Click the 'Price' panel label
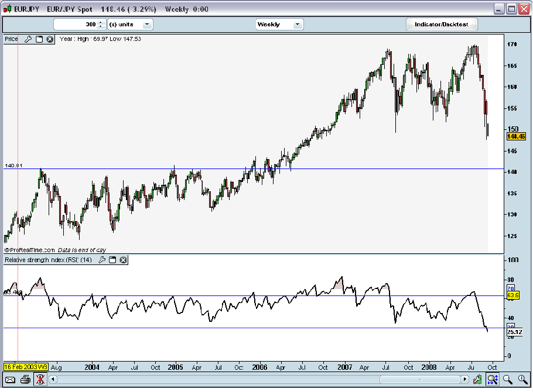The height and width of the screenshot is (392, 533). 11,39
